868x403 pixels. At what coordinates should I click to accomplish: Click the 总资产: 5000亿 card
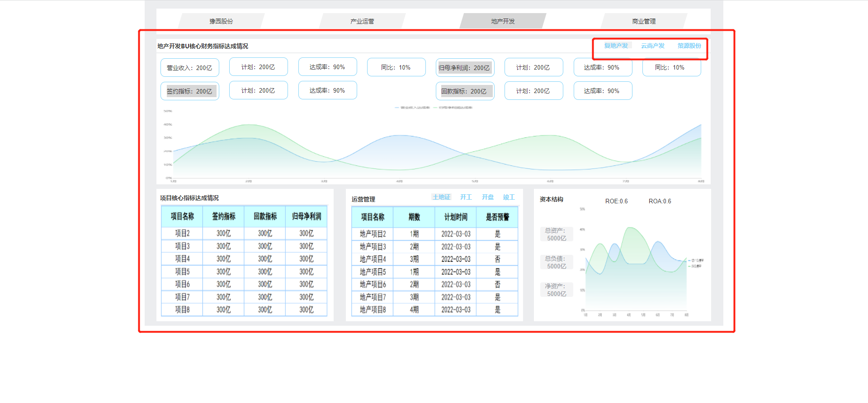click(557, 234)
